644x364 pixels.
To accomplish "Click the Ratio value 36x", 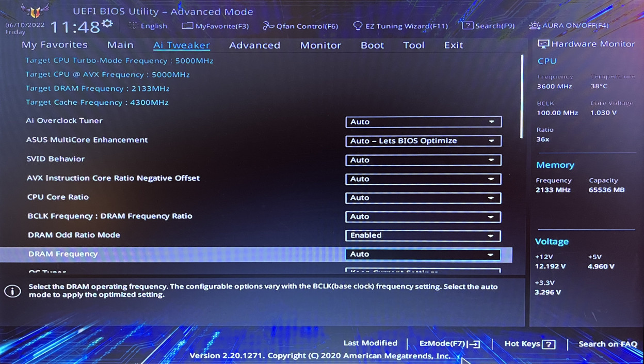I will point(543,139).
